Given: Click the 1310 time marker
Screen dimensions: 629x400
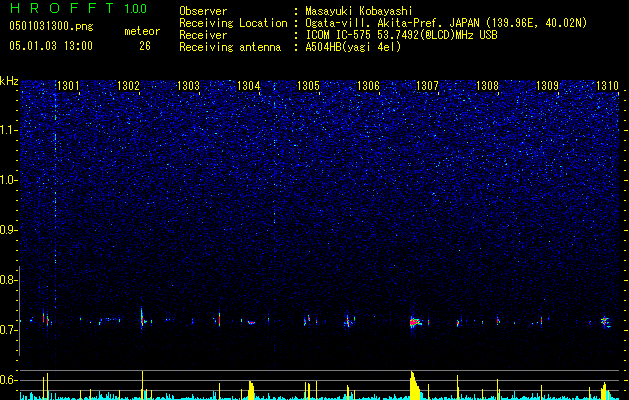Looking at the screenshot, I should tap(607, 86).
